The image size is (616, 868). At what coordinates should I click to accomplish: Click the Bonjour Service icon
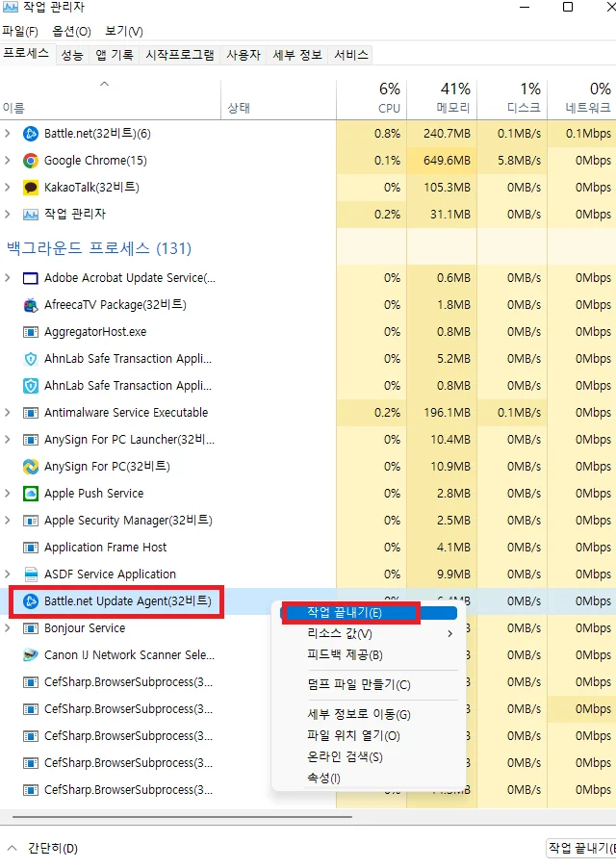pyautogui.click(x=31, y=628)
